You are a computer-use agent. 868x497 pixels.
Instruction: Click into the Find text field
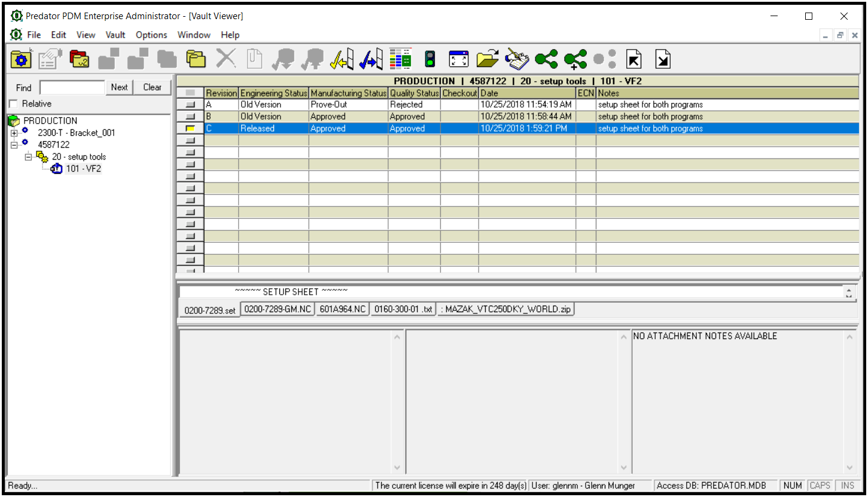tap(72, 88)
